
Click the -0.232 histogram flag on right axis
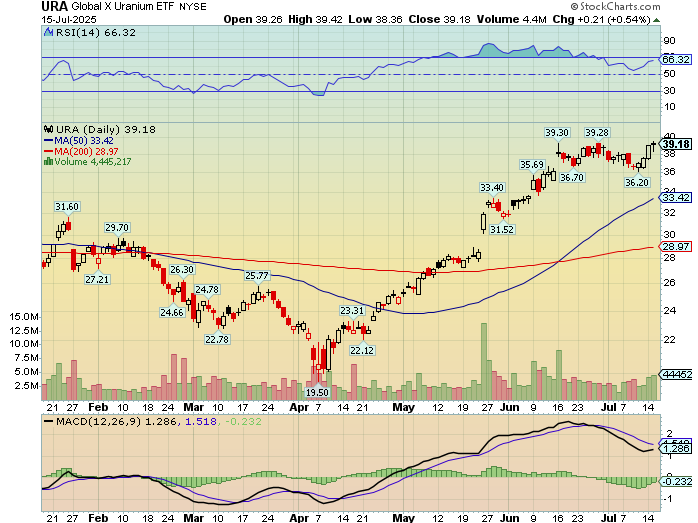pyautogui.click(x=677, y=481)
